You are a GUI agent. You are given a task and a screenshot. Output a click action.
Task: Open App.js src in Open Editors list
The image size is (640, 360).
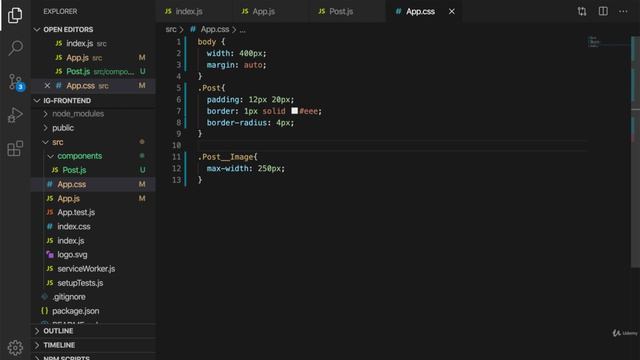coord(93,58)
